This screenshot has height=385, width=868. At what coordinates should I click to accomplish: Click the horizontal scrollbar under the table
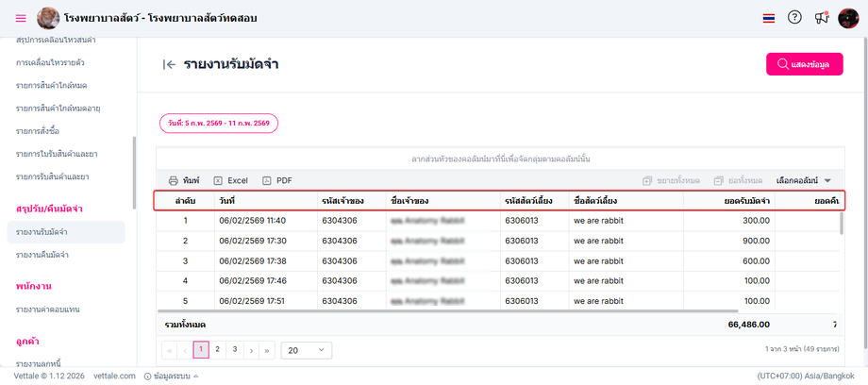[448, 311]
